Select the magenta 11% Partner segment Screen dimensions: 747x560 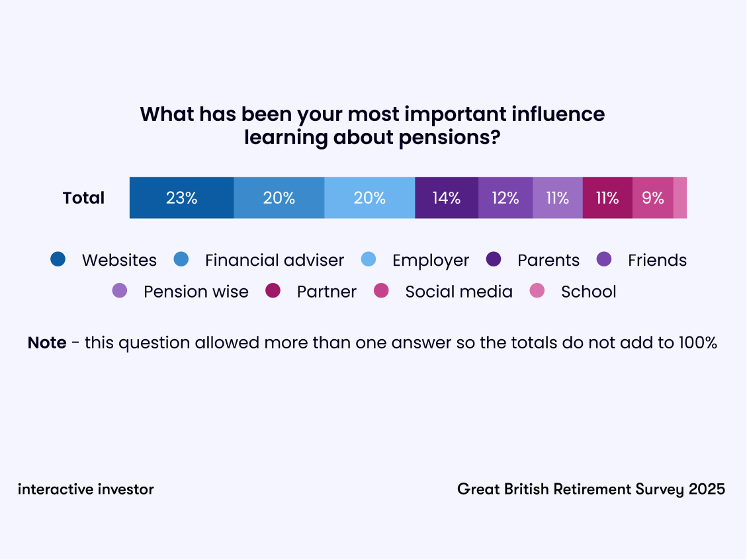coord(607,198)
